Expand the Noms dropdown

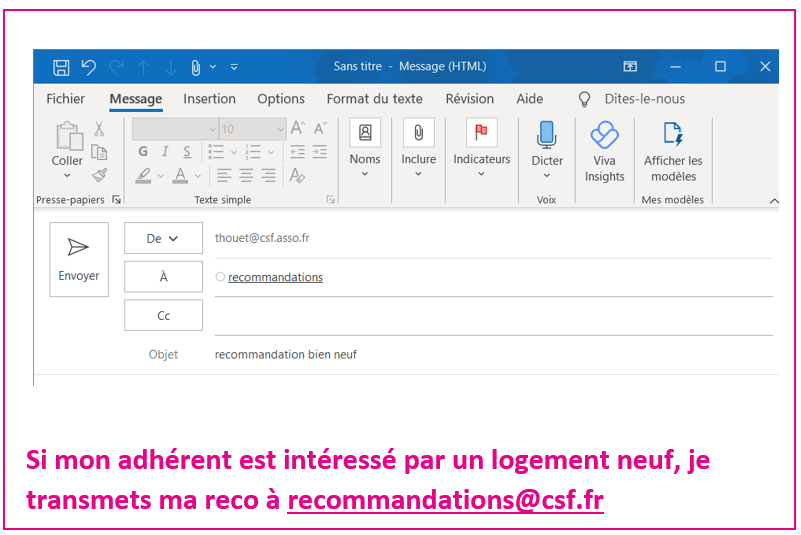pyautogui.click(x=365, y=148)
